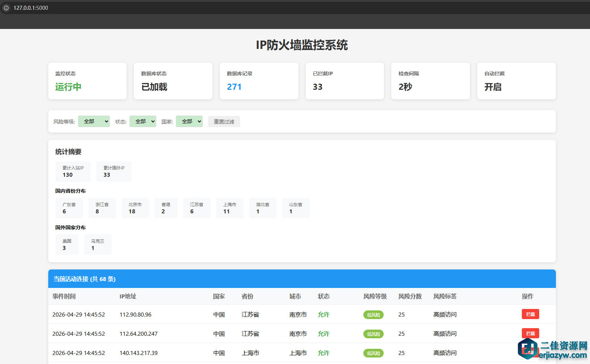Click the 监控状态 运行中 card

coord(87,81)
